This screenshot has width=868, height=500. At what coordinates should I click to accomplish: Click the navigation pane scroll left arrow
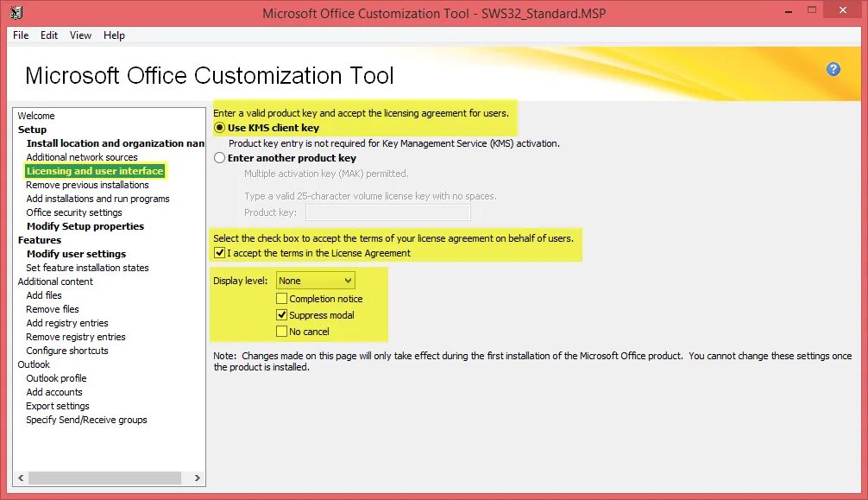tap(21, 478)
